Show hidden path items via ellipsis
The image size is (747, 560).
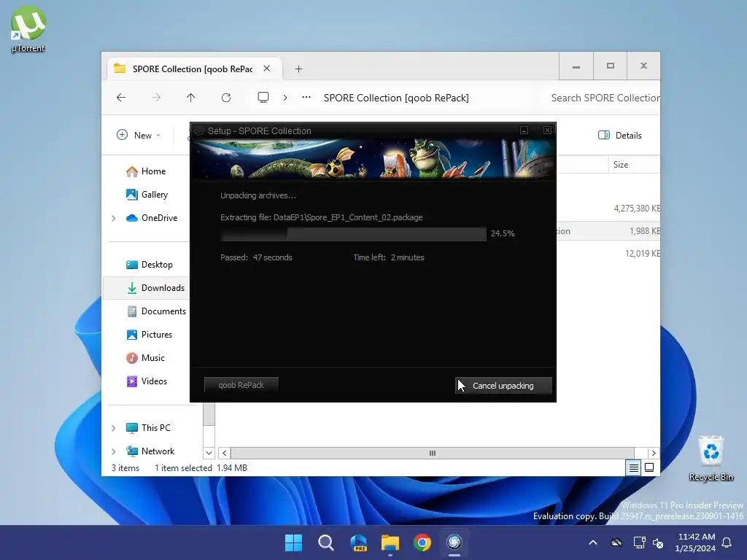coord(306,98)
